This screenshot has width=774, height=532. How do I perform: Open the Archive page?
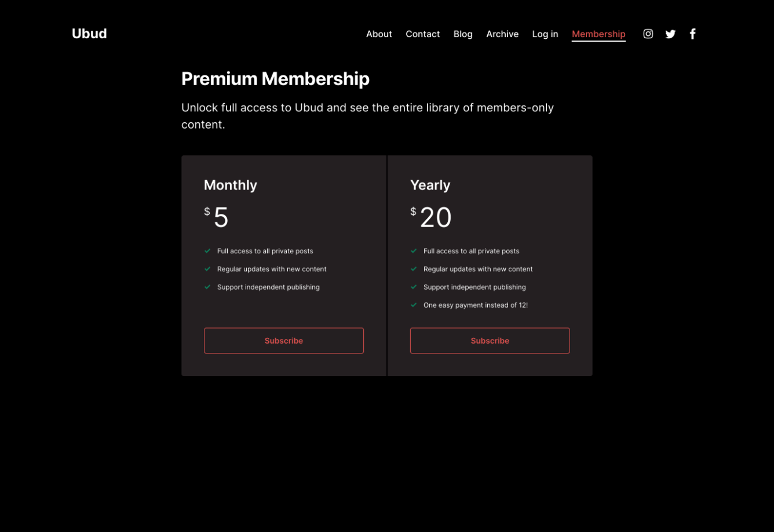pos(502,34)
